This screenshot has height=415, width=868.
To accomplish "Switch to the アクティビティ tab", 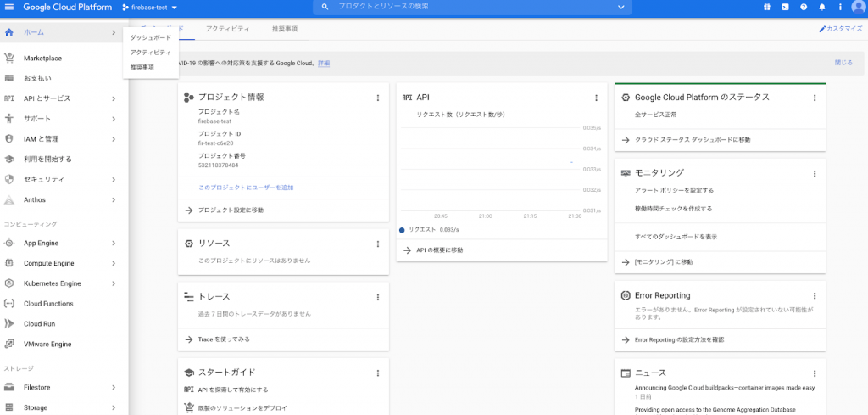I will (x=227, y=29).
